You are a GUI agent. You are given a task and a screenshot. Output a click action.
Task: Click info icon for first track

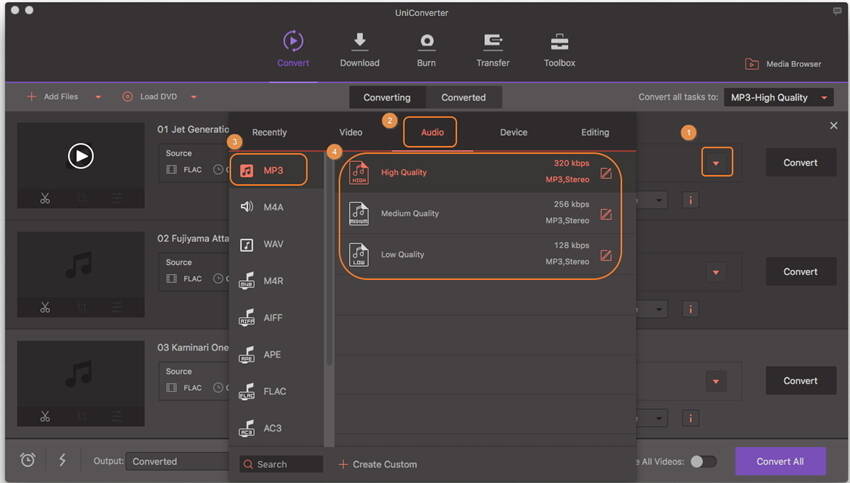pos(690,200)
